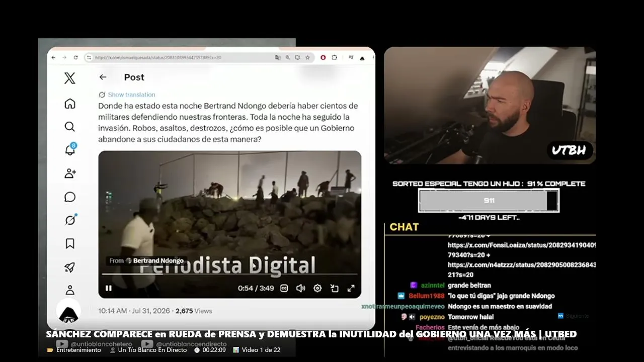644x362 pixels.
Task: Click the CHAT panel heading
Action: tap(404, 227)
